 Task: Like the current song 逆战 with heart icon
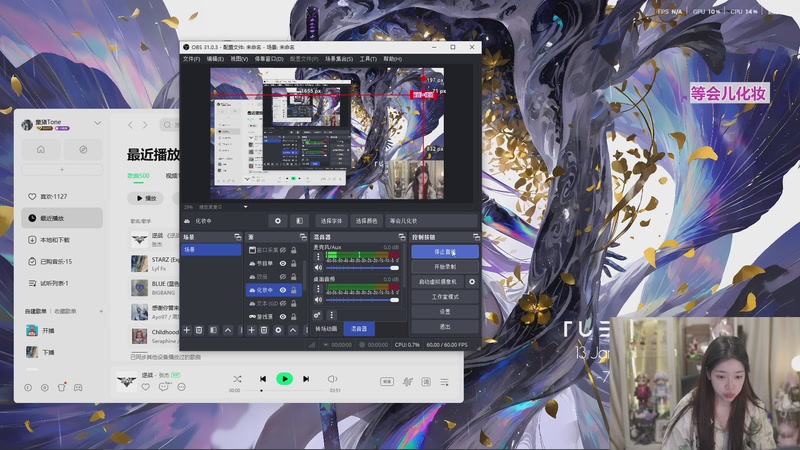coord(145,387)
